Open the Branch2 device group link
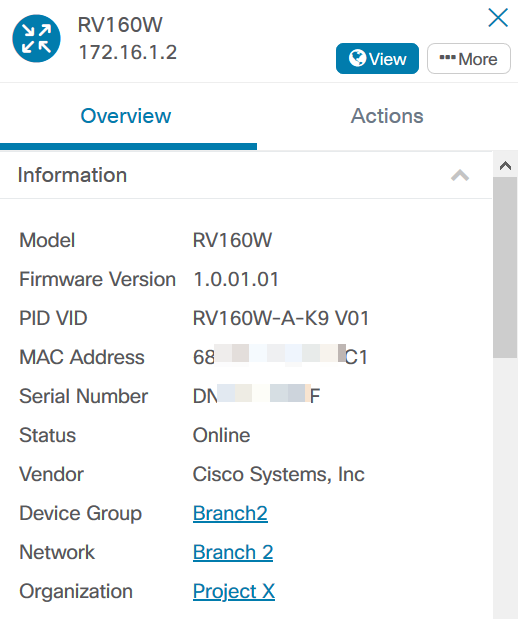518x619 pixels. coord(230,513)
